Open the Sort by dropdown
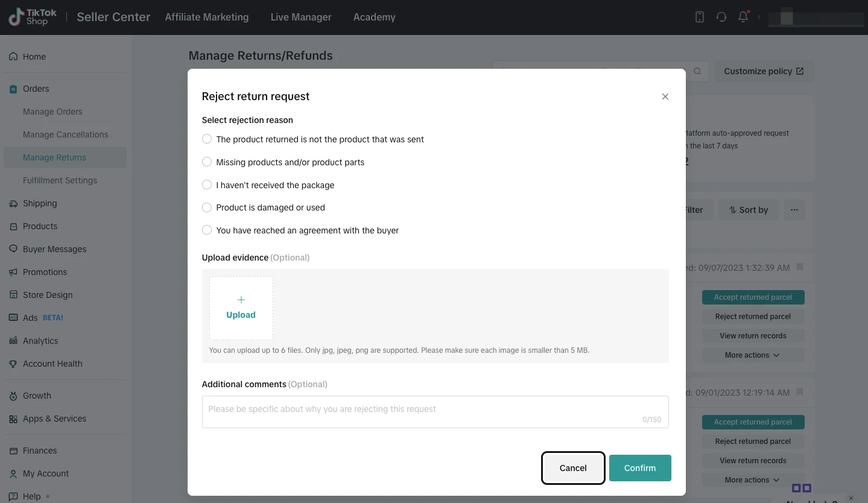Image resolution: width=868 pixels, height=503 pixels. pos(748,210)
